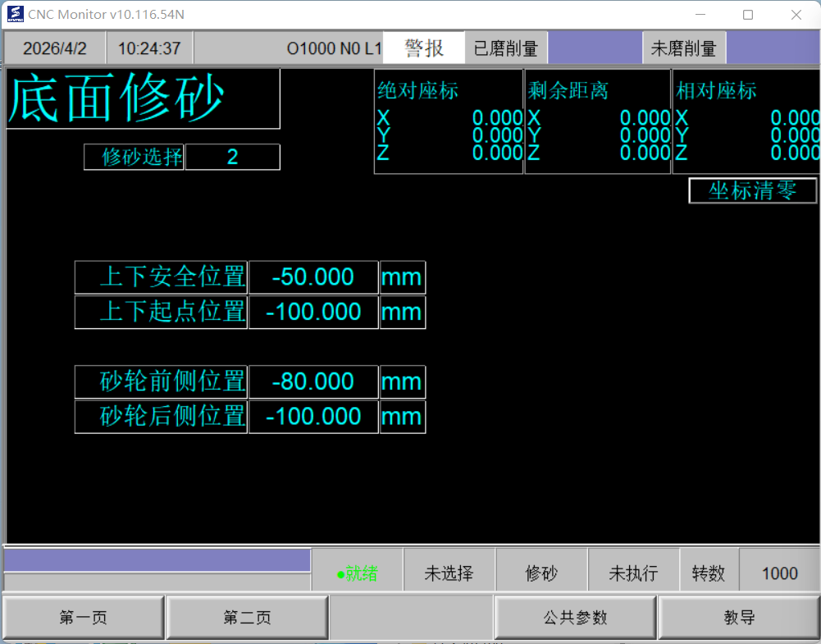Switch to 第二页 page
The image size is (821, 644).
247,618
